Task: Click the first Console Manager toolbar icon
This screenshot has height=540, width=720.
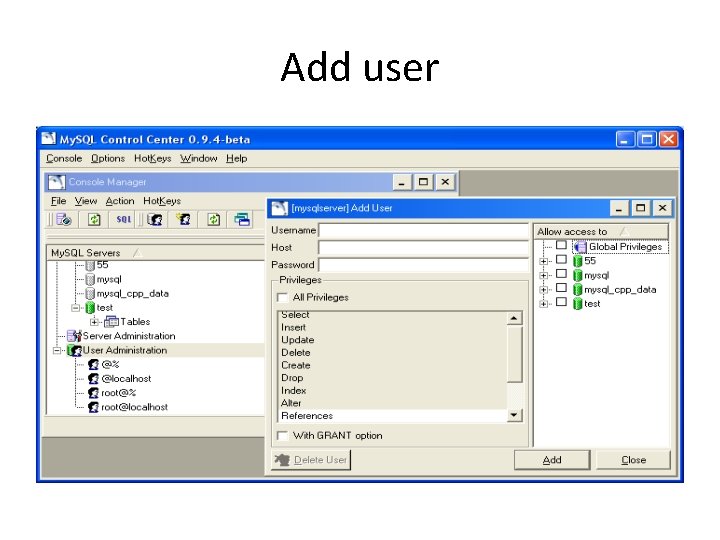Action: point(63,219)
